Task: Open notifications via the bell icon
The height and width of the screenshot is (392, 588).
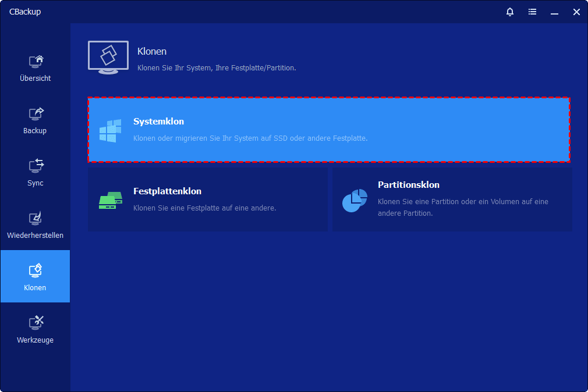Action: pyautogui.click(x=510, y=12)
